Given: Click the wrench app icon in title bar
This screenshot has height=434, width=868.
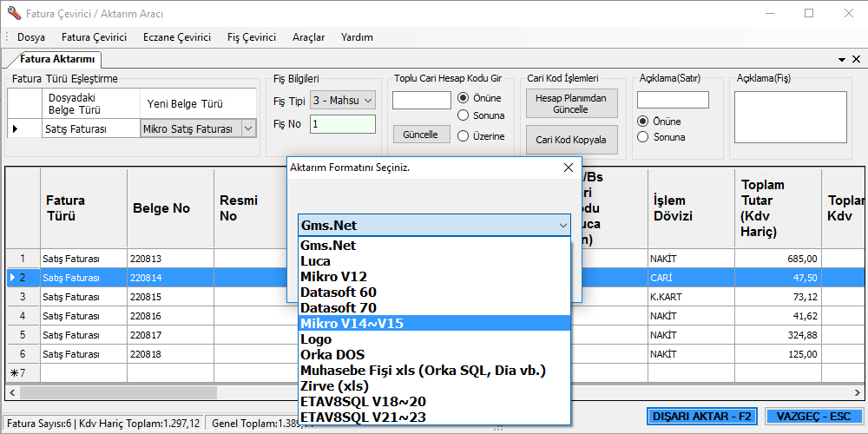Looking at the screenshot, I should 14,13.
